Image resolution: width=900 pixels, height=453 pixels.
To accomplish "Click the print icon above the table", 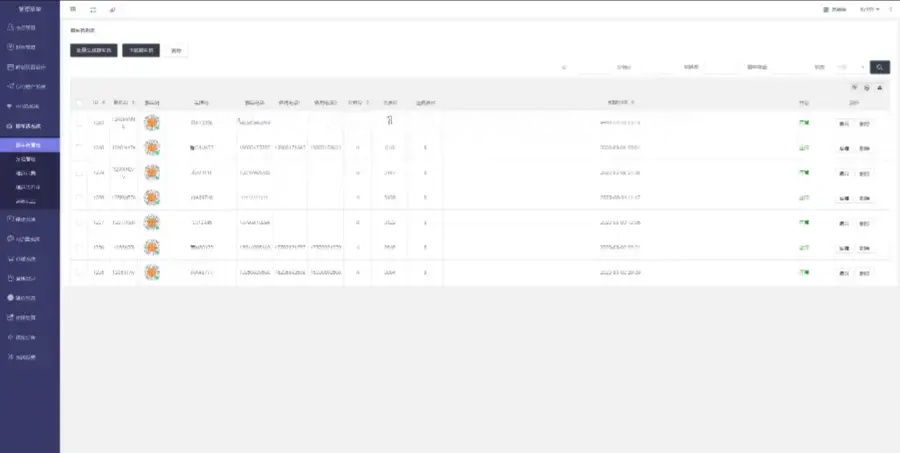I will pos(879,87).
